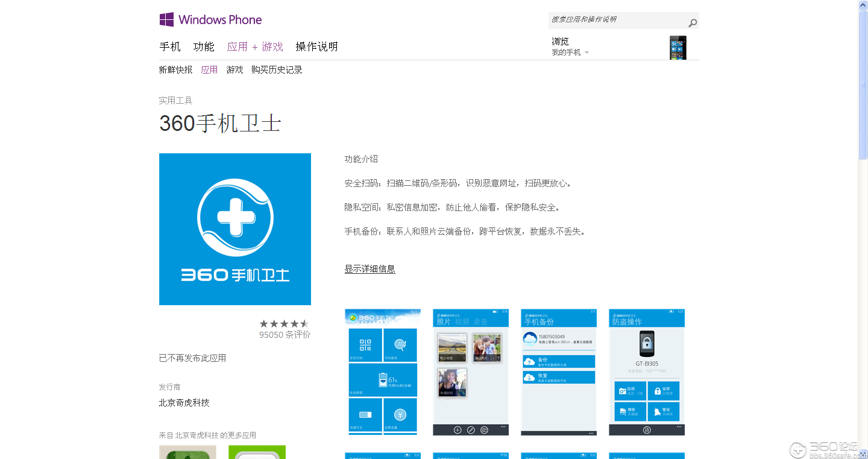
Task: Click the 手机备份 description line
Action: (465, 232)
